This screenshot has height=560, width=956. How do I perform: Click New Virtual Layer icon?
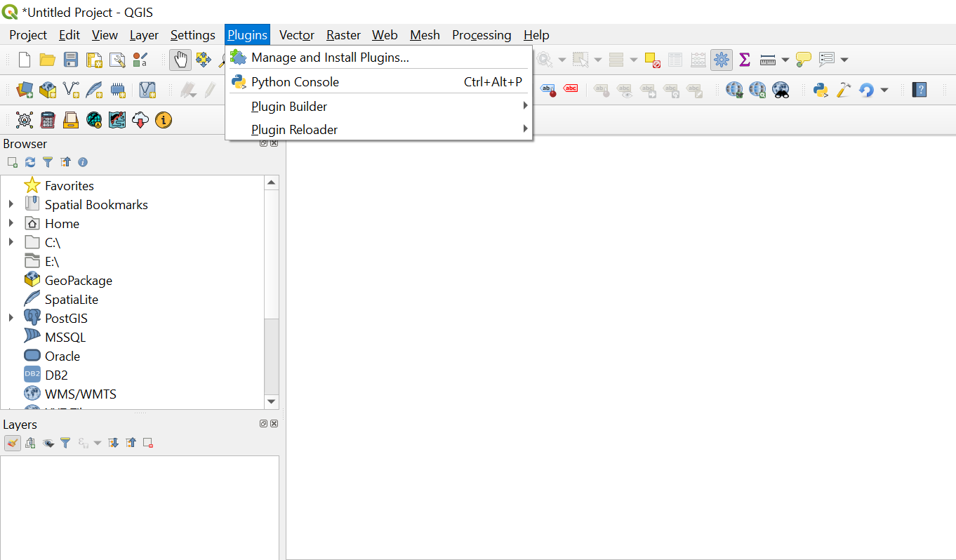[147, 90]
